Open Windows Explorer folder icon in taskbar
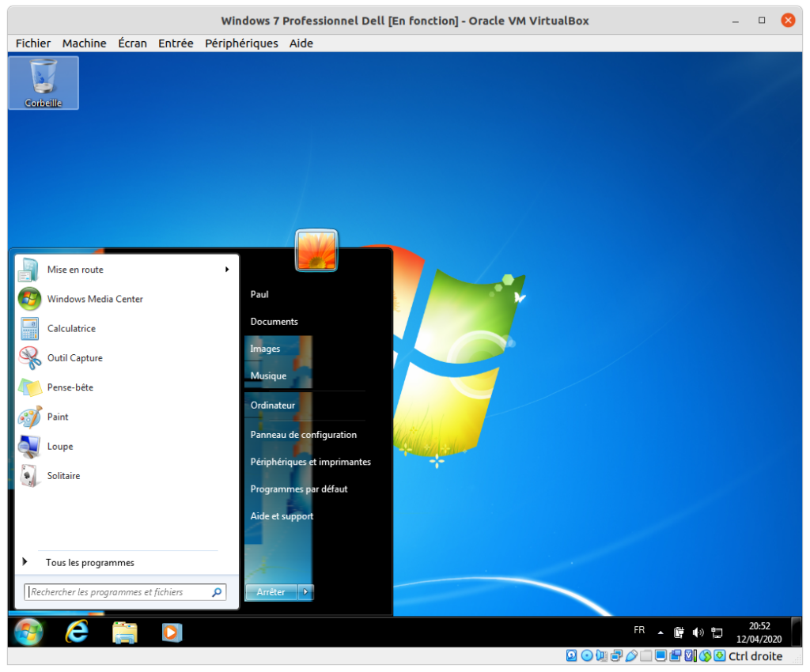The image size is (810, 672). (125, 632)
